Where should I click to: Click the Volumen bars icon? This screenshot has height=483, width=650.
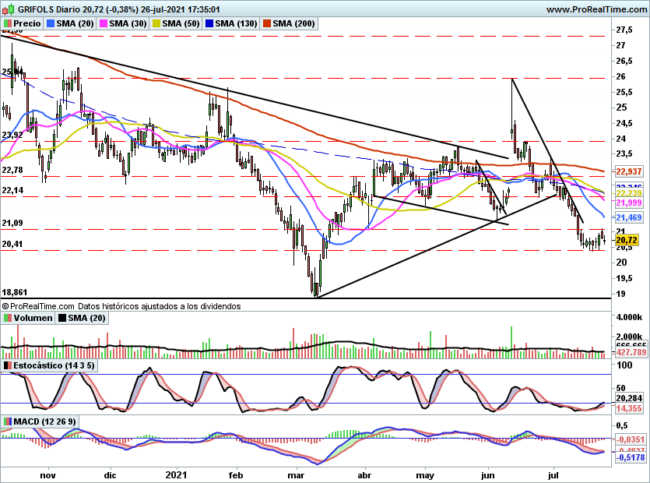[x=7, y=318]
